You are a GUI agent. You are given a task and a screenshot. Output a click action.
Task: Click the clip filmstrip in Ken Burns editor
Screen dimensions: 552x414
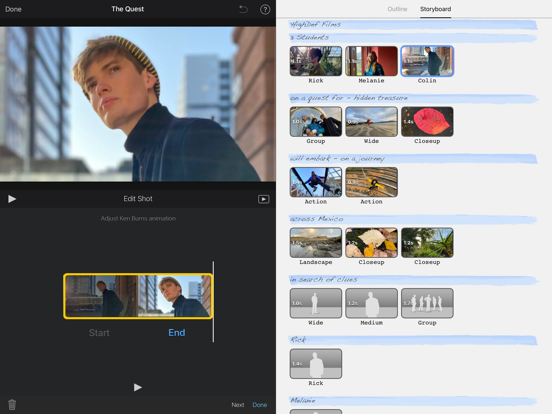[138, 296]
